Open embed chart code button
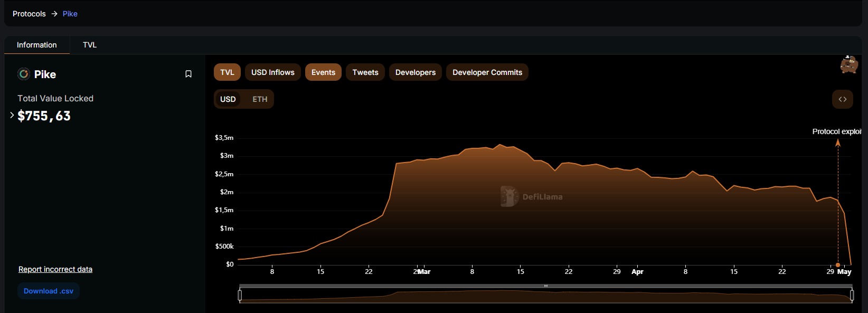Viewport: 868px width, 313px height. 843,99
